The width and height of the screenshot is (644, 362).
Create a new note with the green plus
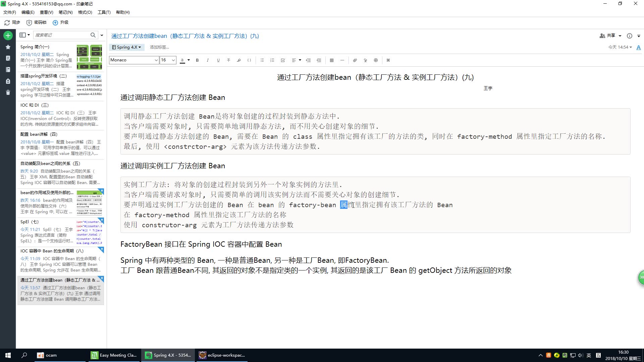point(8,35)
